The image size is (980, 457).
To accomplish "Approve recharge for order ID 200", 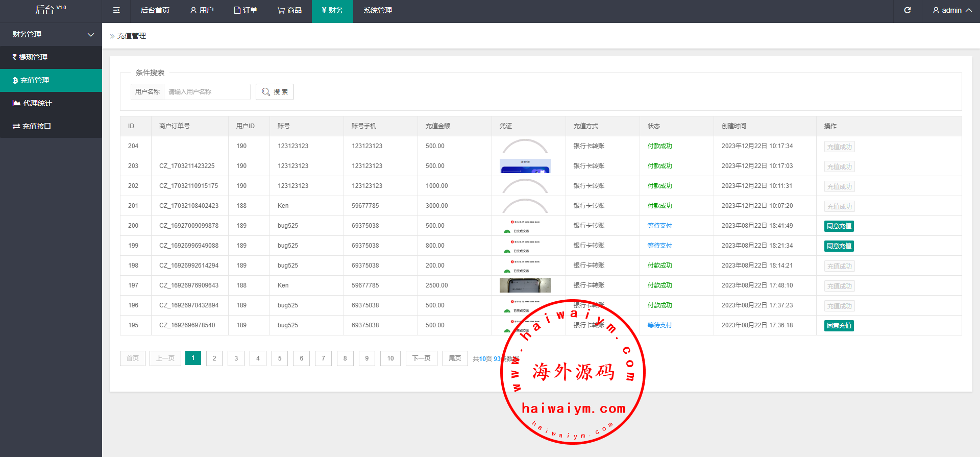I will 839,226.
